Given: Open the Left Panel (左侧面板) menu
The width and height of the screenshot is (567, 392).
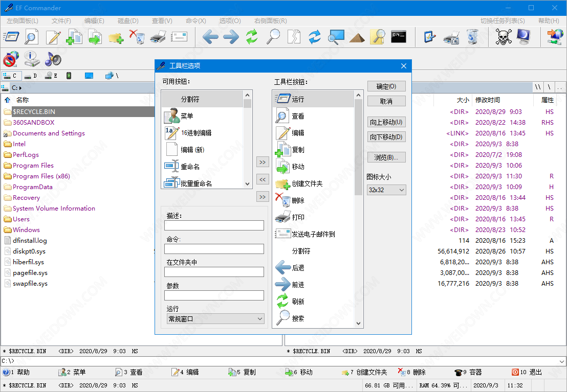Looking at the screenshot, I should point(23,21).
